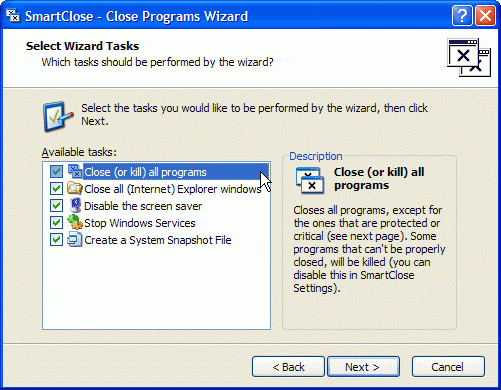Select Create a System Snapshot File item
The width and height of the screenshot is (501, 390).
(x=158, y=240)
